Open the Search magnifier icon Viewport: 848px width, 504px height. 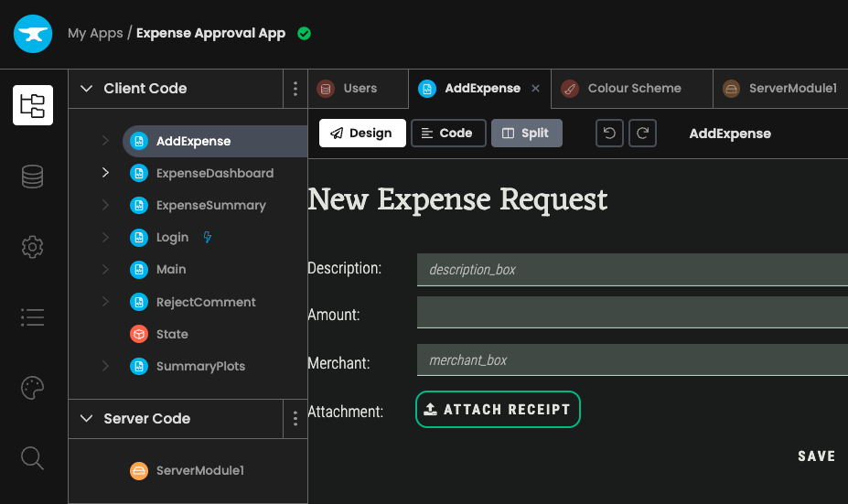[x=32, y=457]
